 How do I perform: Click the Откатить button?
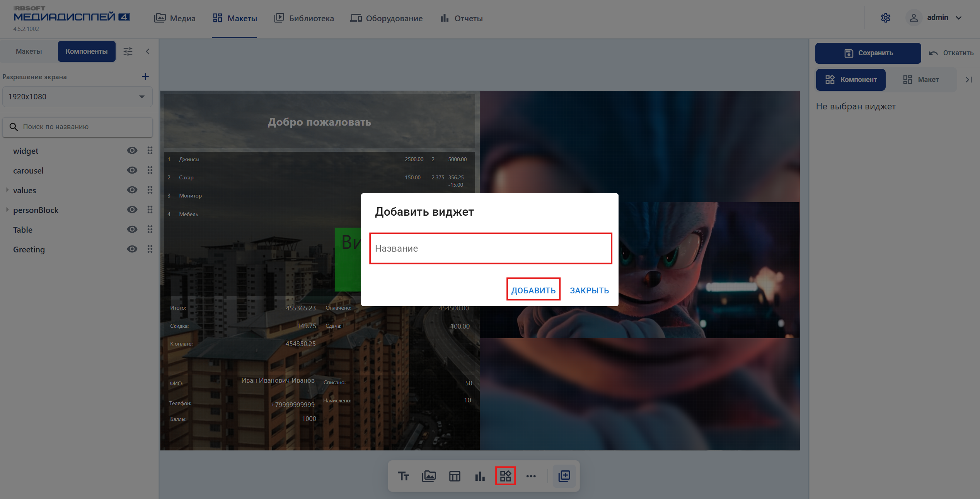click(x=951, y=53)
